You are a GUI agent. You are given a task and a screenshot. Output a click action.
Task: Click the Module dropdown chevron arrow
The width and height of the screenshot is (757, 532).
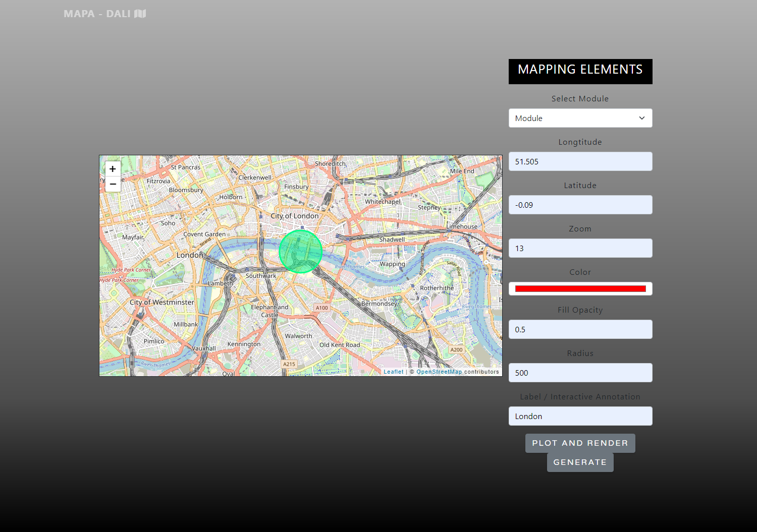(641, 118)
